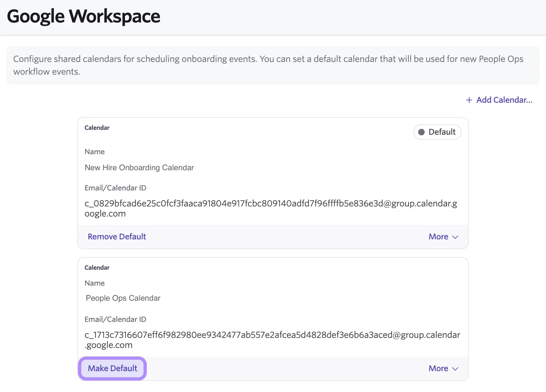Click the Google Workspace page heading
Screen dimensions: 546x392
(x=83, y=16)
